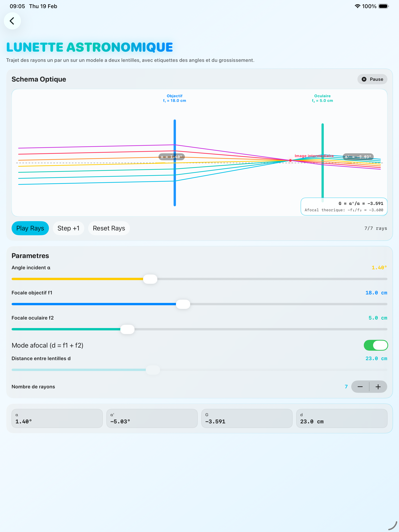Increase the number of rays
This screenshot has height=532, width=399.
pos(378,387)
